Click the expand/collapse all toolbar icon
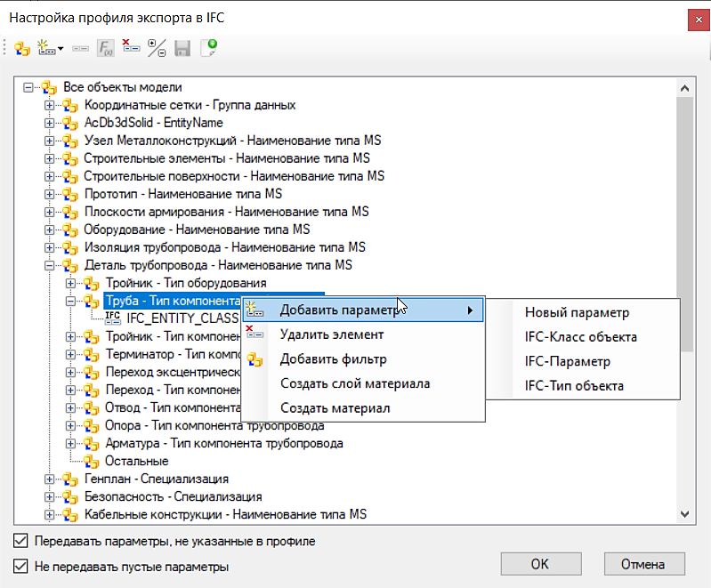 (x=157, y=48)
